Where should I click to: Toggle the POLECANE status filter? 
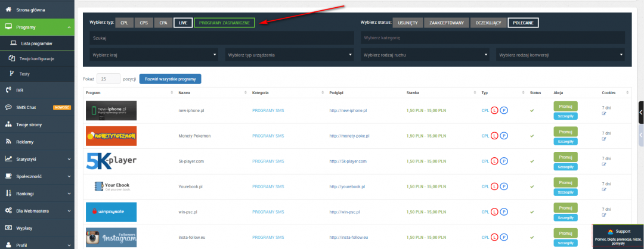(524, 23)
